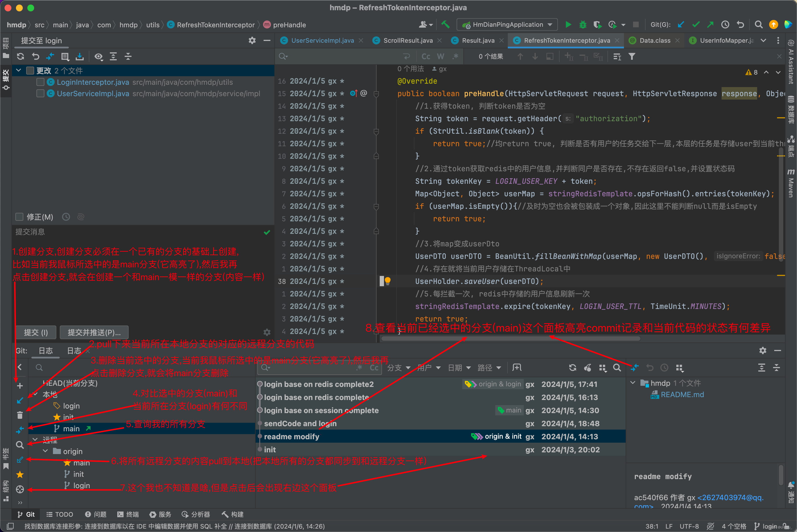Click delete branch trash icon
This screenshot has width=797, height=532.
20,415
